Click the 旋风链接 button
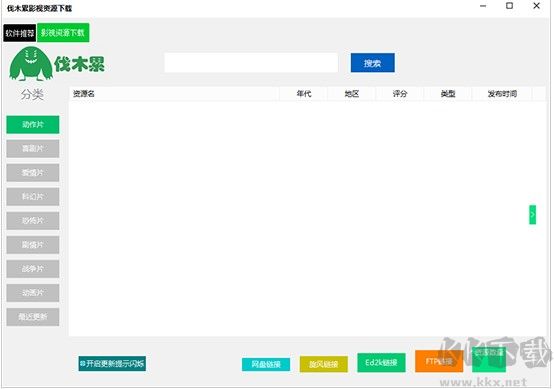 [x=324, y=364]
